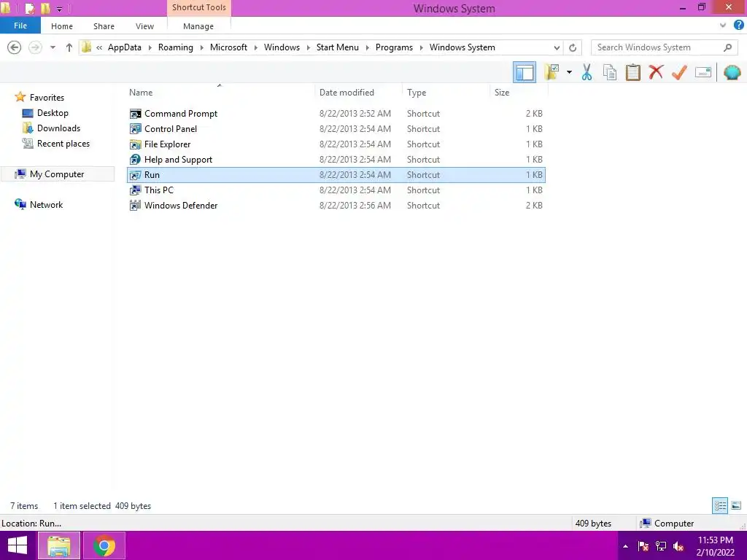Expand the ribbon with chevron
Screen dimensions: 747x560
pos(723,26)
